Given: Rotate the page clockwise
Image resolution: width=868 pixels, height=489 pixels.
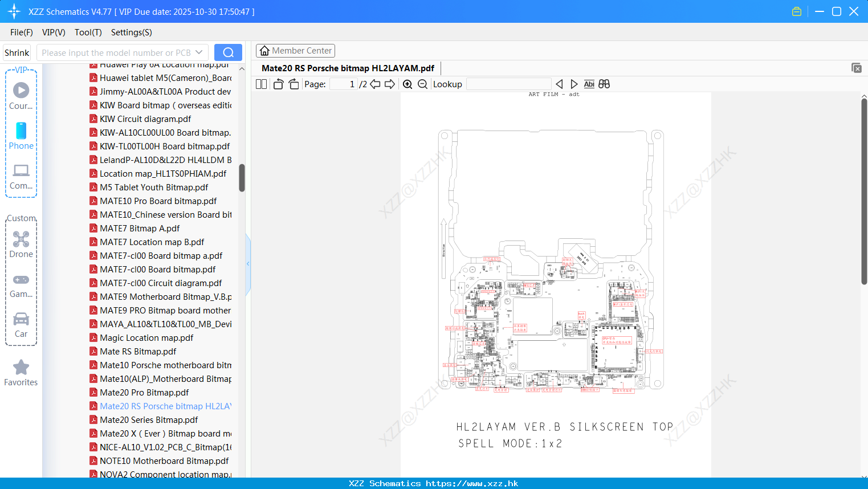Looking at the screenshot, I should 294,84.
